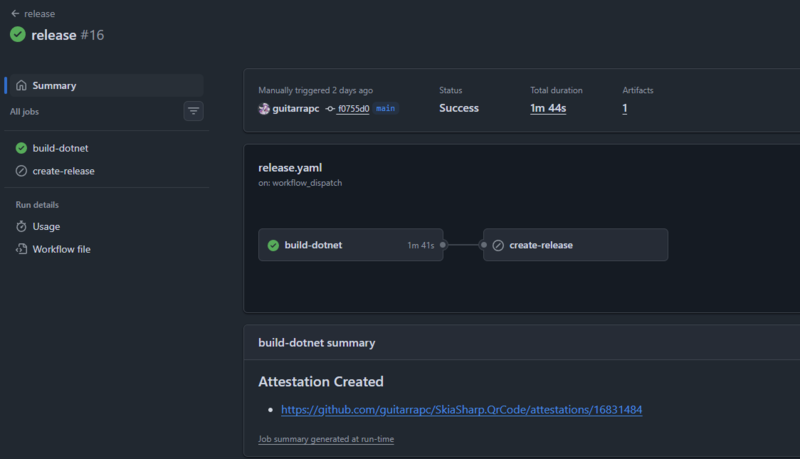Click the stopwatch icon beside Usage
Screen dimensions: 800x459
click(x=21, y=227)
